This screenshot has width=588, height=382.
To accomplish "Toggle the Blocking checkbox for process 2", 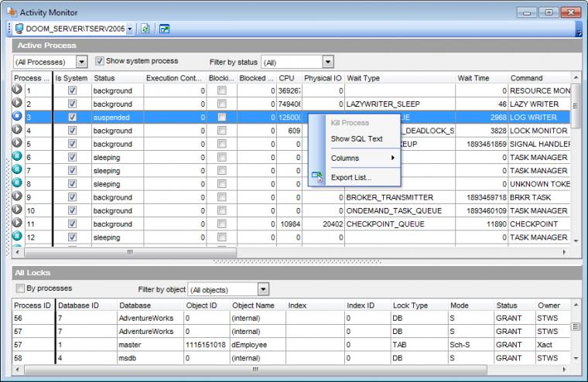I will pos(222,104).
